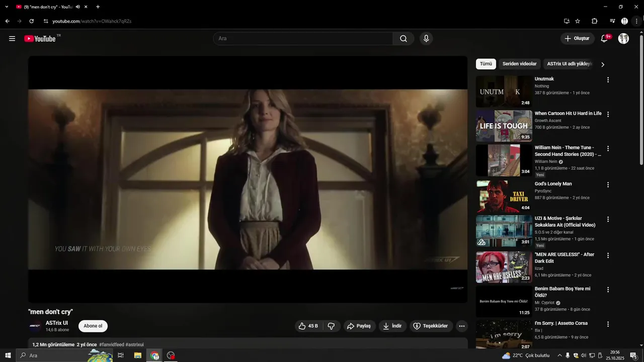Click the Paylaş share button

point(359,326)
